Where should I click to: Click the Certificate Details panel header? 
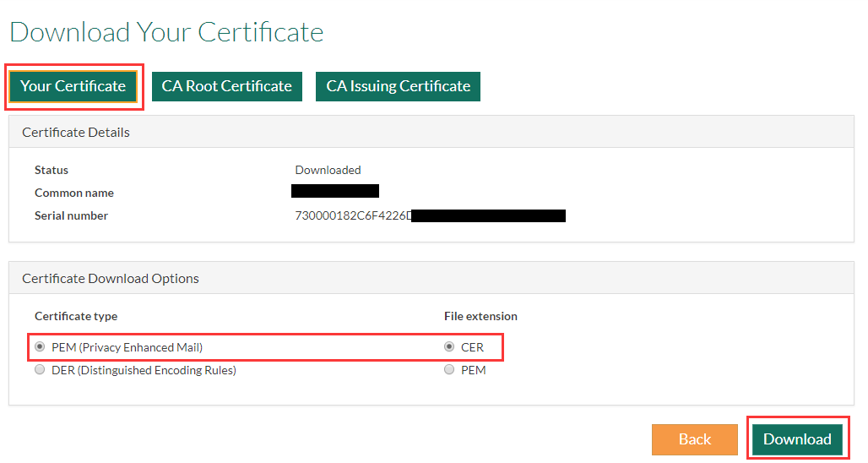(x=76, y=133)
